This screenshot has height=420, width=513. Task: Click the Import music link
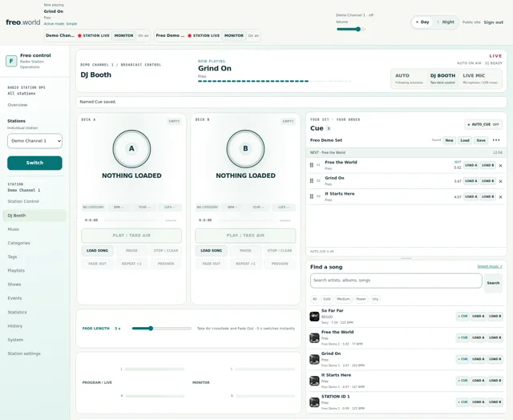click(490, 267)
